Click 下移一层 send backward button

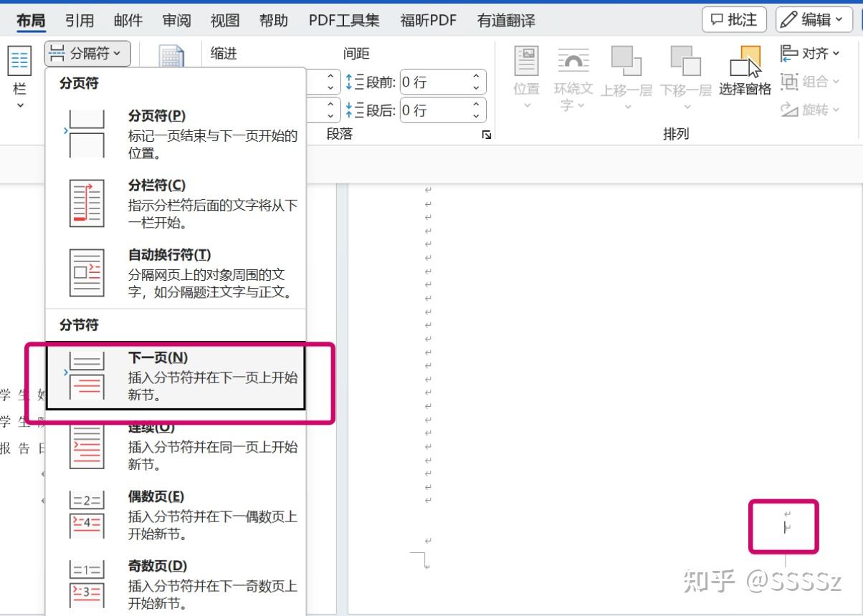pos(686,78)
